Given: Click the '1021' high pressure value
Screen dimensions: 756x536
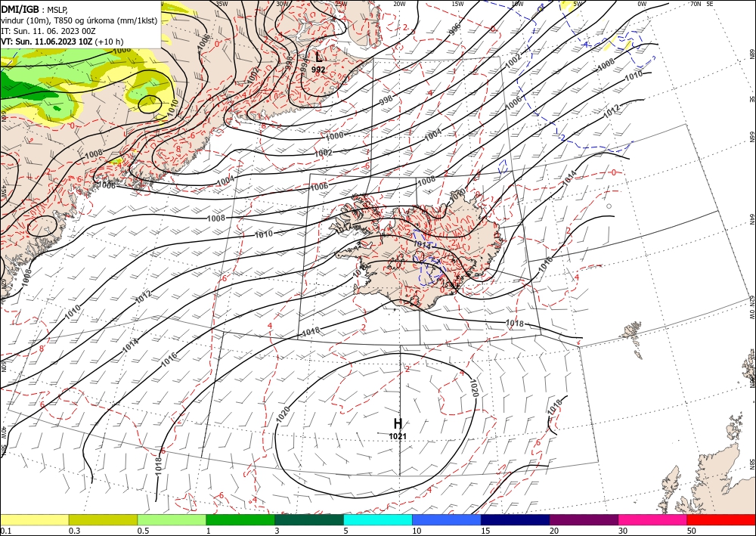Looking at the screenshot, I should click(398, 436).
